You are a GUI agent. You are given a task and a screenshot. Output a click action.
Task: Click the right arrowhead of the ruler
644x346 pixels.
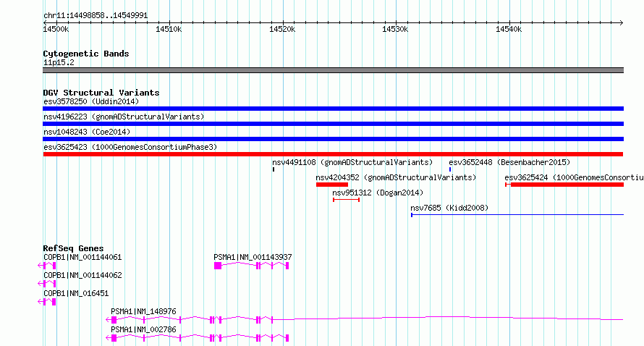pyautogui.click(x=621, y=23)
